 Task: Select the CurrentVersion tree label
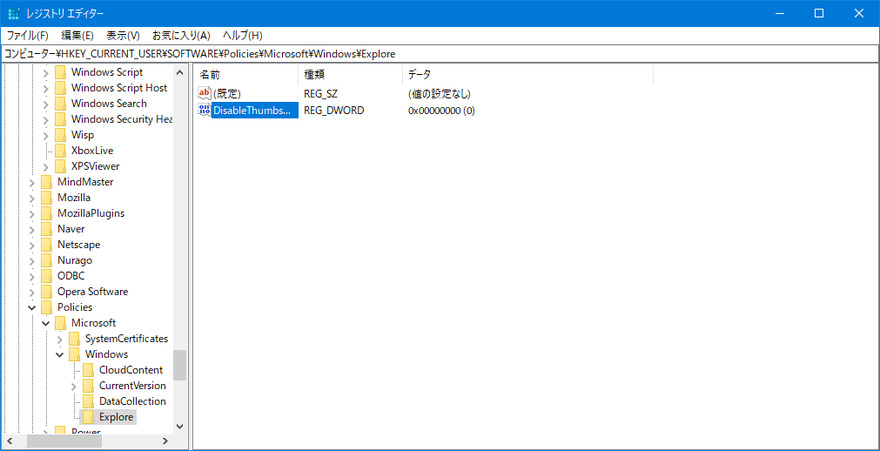click(132, 386)
